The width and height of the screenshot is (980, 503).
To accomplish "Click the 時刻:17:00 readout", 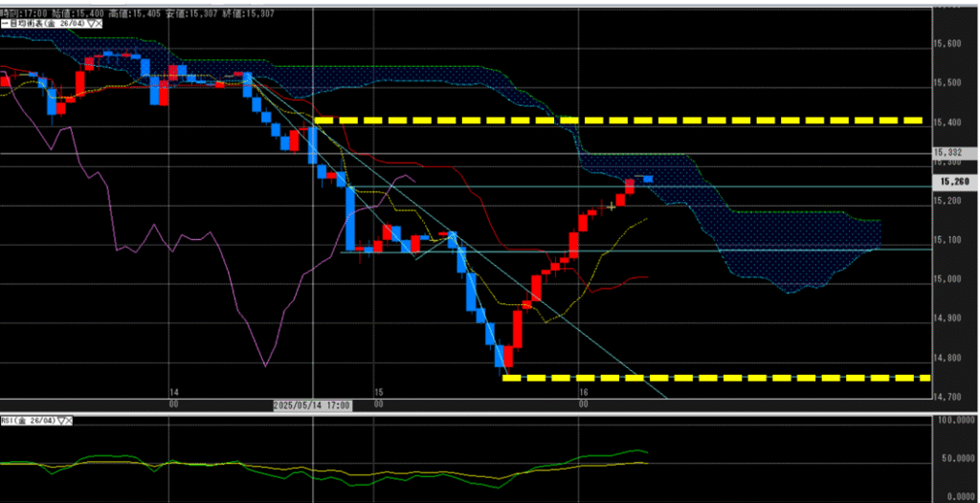I will pos(24,13).
